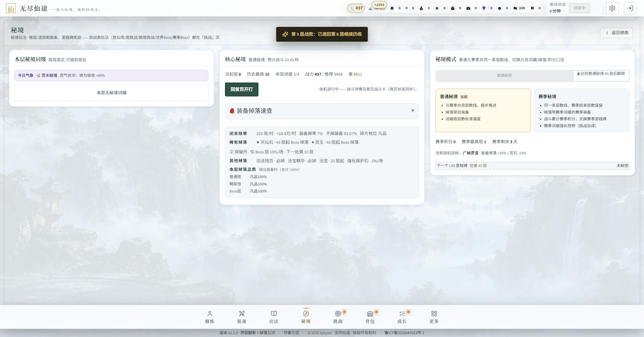
Task: Click the 战力 497 / 推荐 9408 text
Action: point(324,74)
